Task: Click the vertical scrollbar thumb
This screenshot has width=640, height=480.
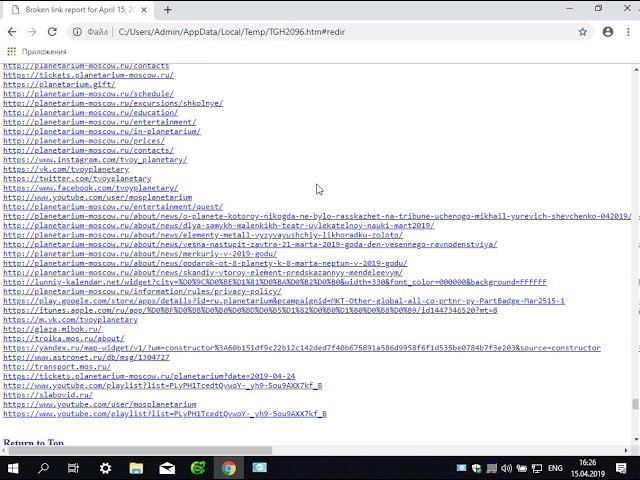Action: tap(635, 404)
